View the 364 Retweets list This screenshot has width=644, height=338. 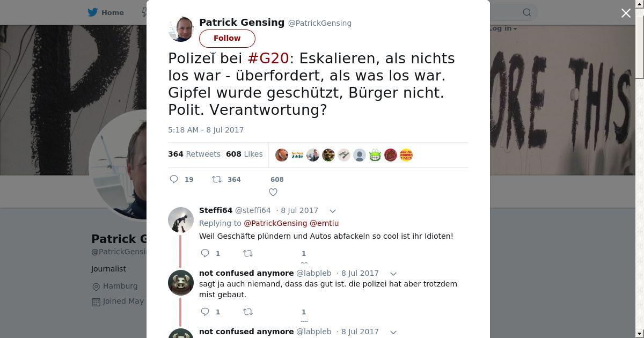pos(194,154)
